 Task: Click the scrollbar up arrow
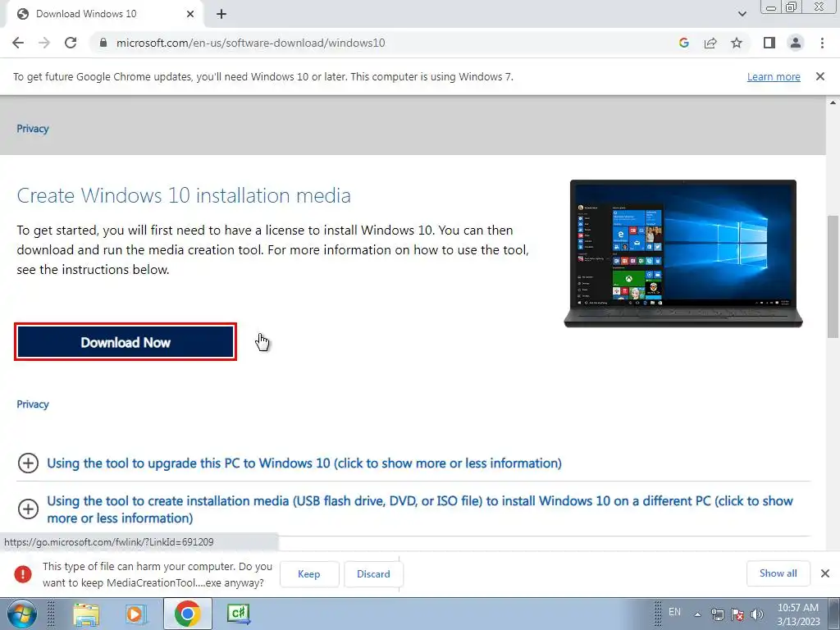833,103
